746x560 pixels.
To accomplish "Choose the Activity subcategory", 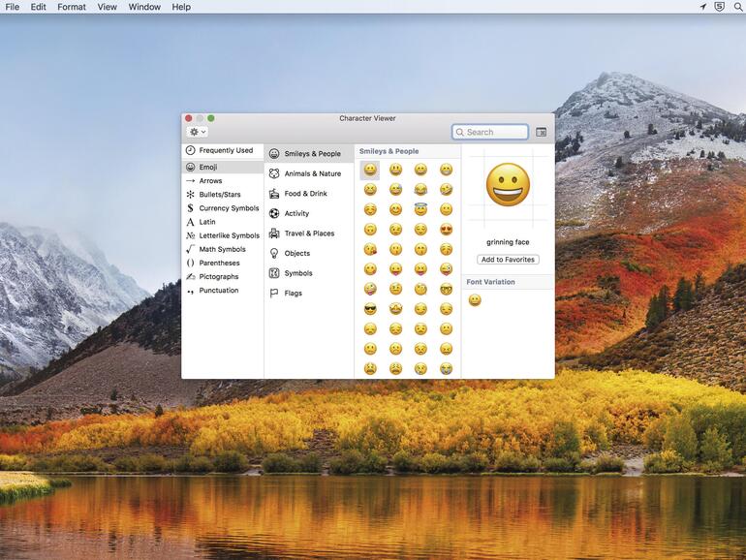I will (309, 213).
